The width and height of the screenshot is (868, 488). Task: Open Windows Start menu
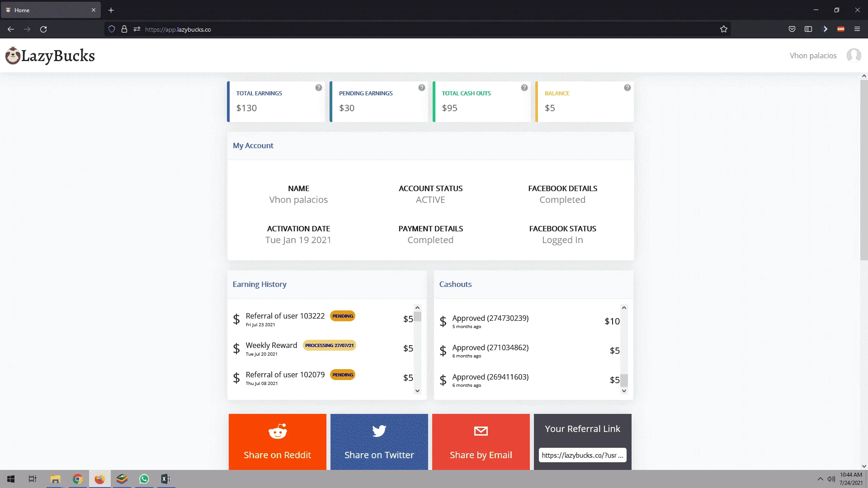coord(11,479)
